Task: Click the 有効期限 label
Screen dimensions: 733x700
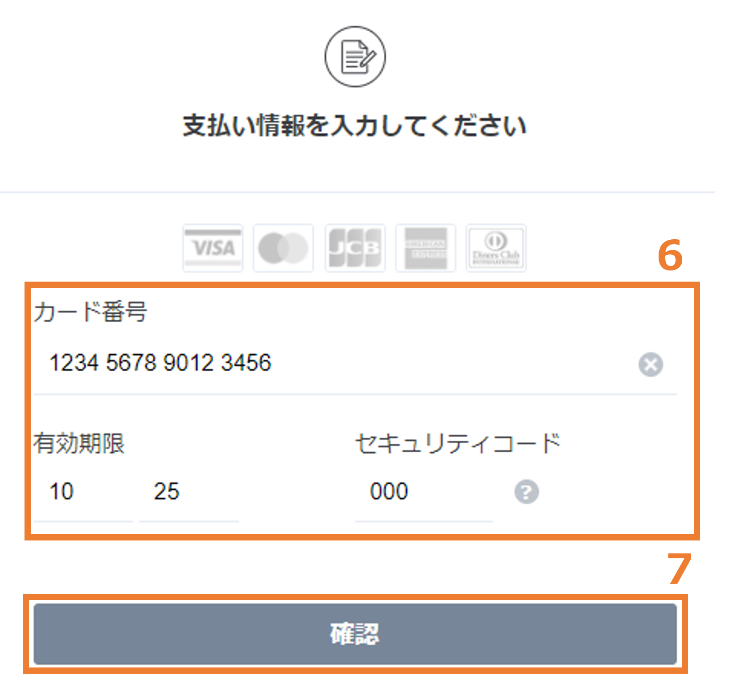Action: tap(79, 443)
